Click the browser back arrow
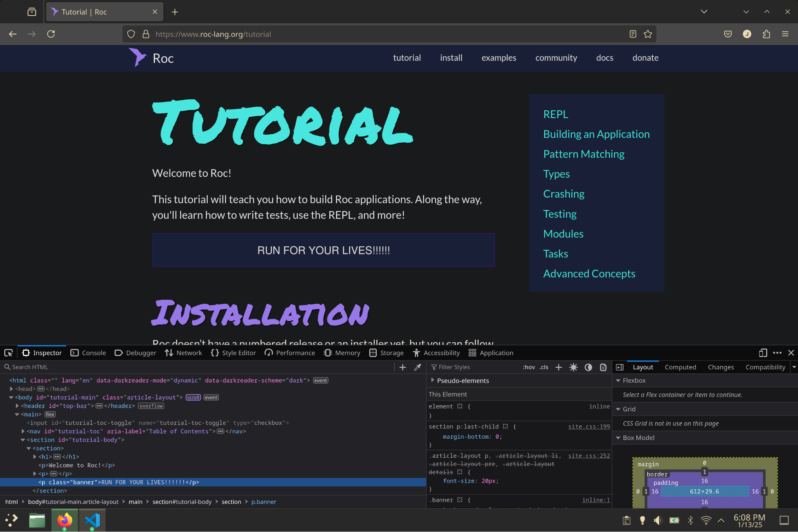The image size is (798, 532). (13, 34)
